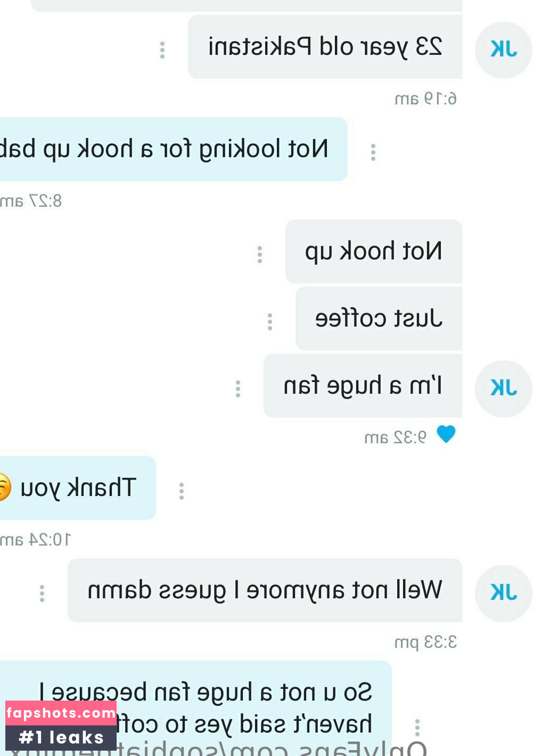Select the 'Just coffee' message bubble
Image resolution: width=558 pixels, height=756 pixels.
tap(379, 319)
